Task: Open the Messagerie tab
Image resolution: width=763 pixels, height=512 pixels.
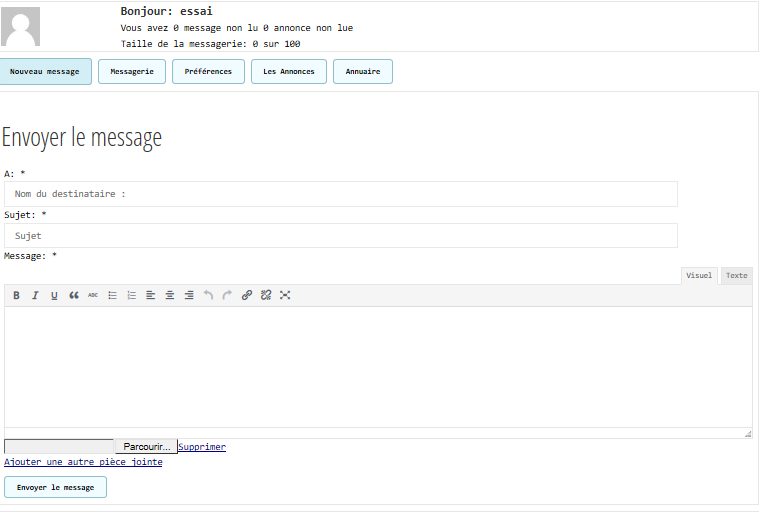Action: click(132, 72)
